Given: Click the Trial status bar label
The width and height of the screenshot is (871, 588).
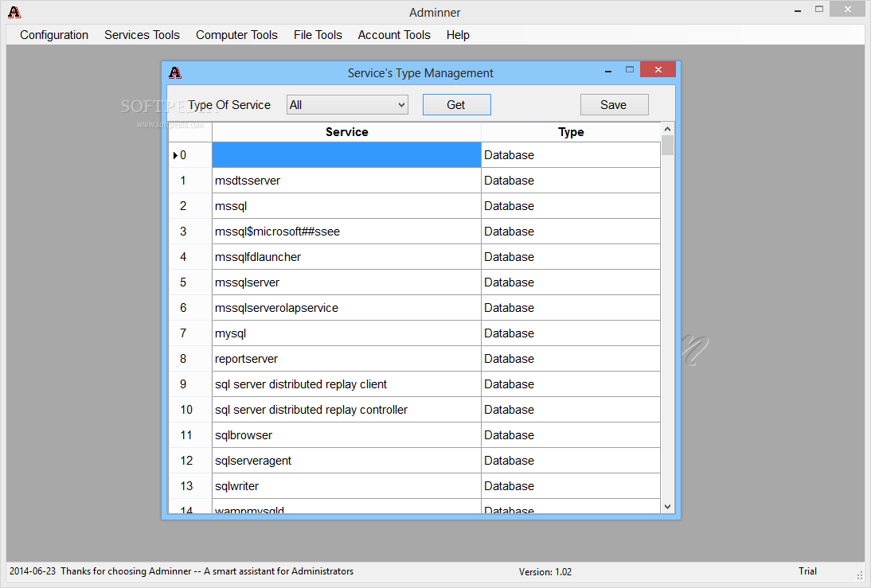Looking at the screenshot, I should [x=807, y=571].
